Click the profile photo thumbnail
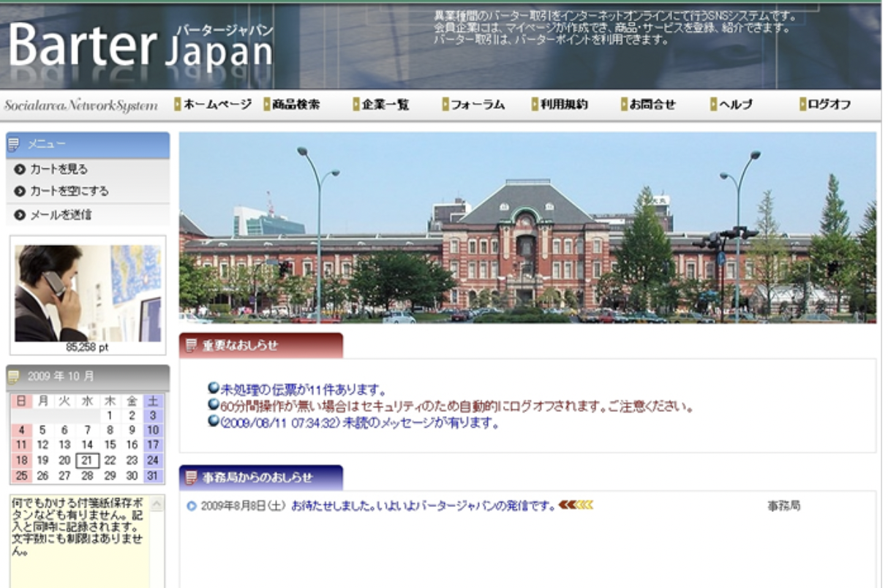This screenshot has height=588, width=888. (x=88, y=293)
